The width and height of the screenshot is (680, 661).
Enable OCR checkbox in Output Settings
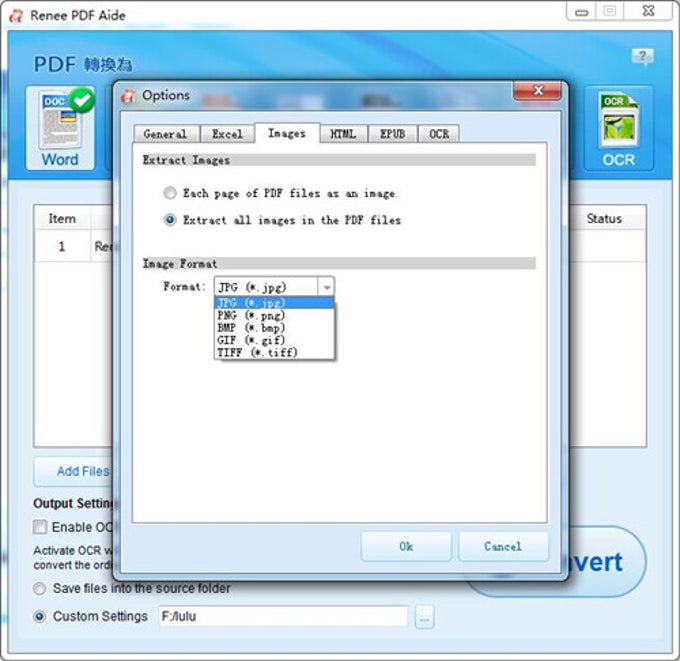[x=40, y=527]
